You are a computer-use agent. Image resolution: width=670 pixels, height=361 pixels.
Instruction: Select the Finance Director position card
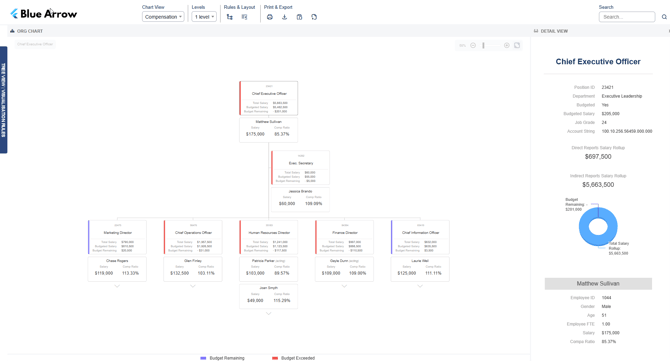click(344, 237)
